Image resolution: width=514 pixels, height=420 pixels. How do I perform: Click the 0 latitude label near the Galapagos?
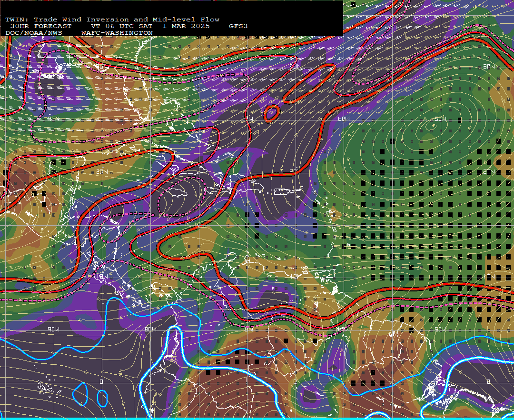101,381
